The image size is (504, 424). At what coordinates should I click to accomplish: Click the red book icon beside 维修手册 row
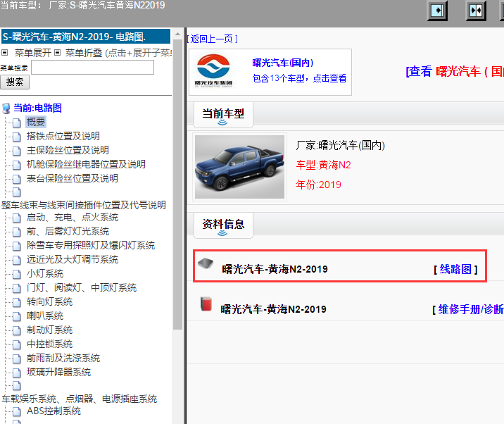tap(206, 304)
